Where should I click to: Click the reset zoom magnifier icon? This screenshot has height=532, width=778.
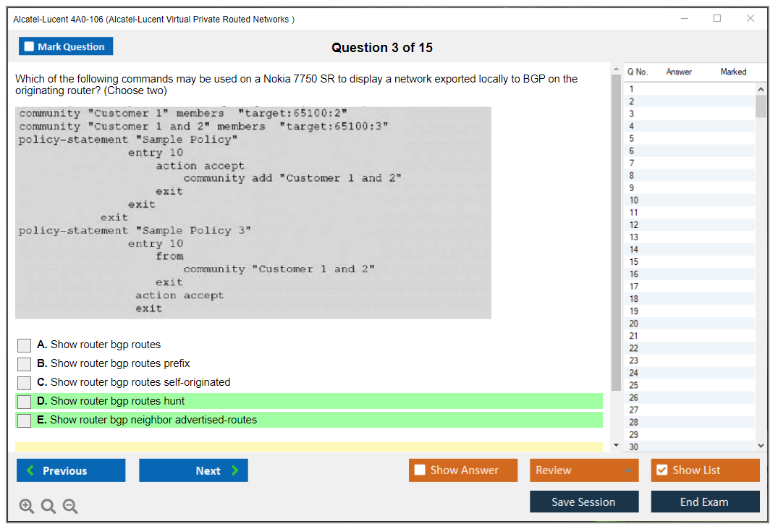[48, 507]
